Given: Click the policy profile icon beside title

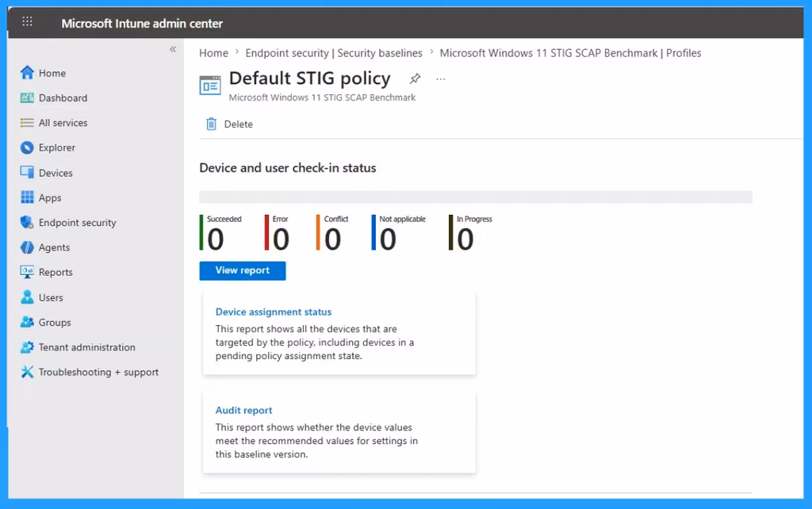Looking at the screenshot, I should (209, 85).
